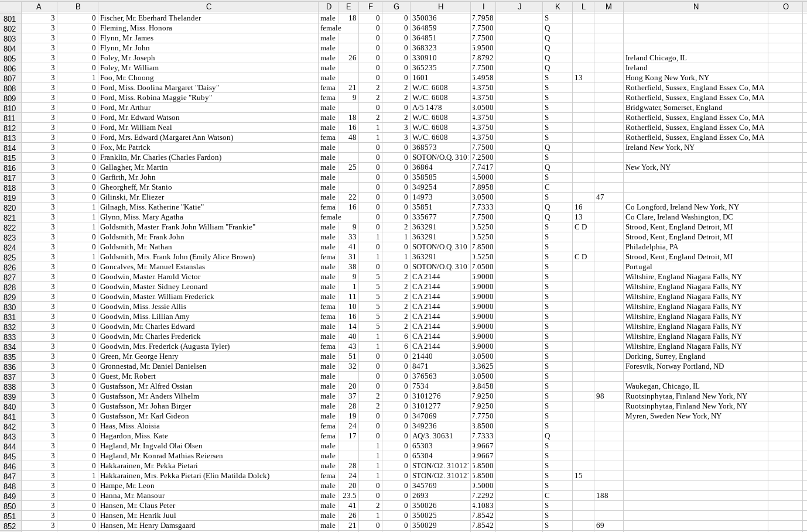The height and width of the screenshot is (532, 807).
Task: Click cell 'Franklin, Mr. Charles (Charles Fardon)'
Action: point(208,157)
